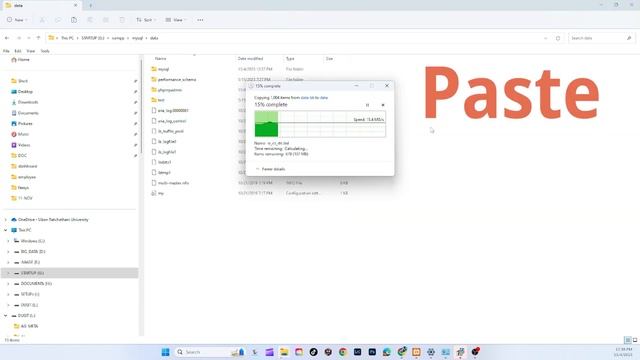Image resolution: width=640 pixels, height=360 pixels.
Task: Open Documents in Quick access
Action: point(28,113)
